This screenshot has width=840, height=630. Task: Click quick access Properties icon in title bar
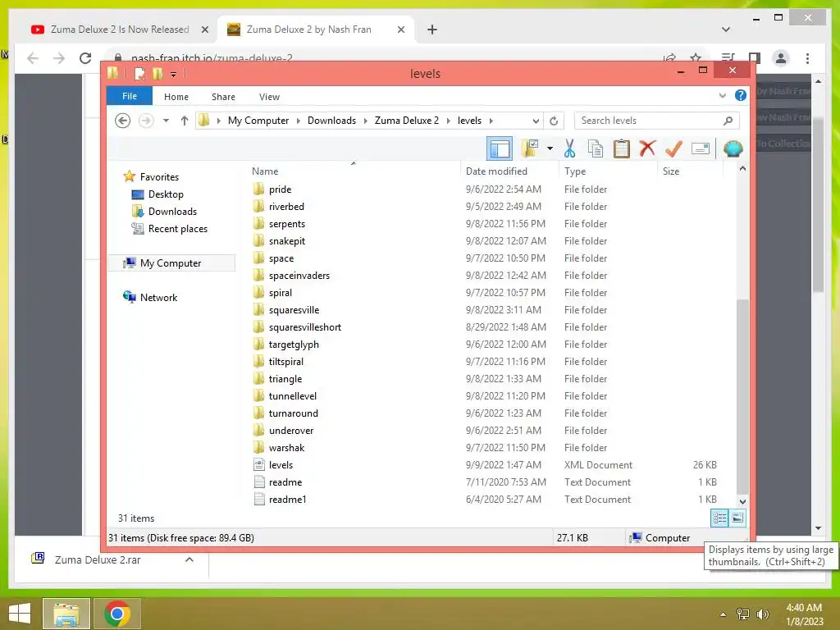pyautogui.click(x=139, y=73)
